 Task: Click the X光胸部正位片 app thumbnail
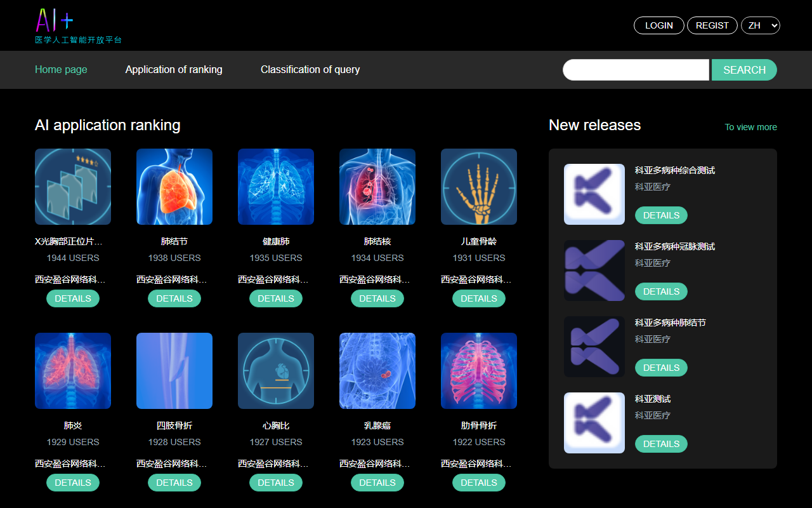coord(73,187)
